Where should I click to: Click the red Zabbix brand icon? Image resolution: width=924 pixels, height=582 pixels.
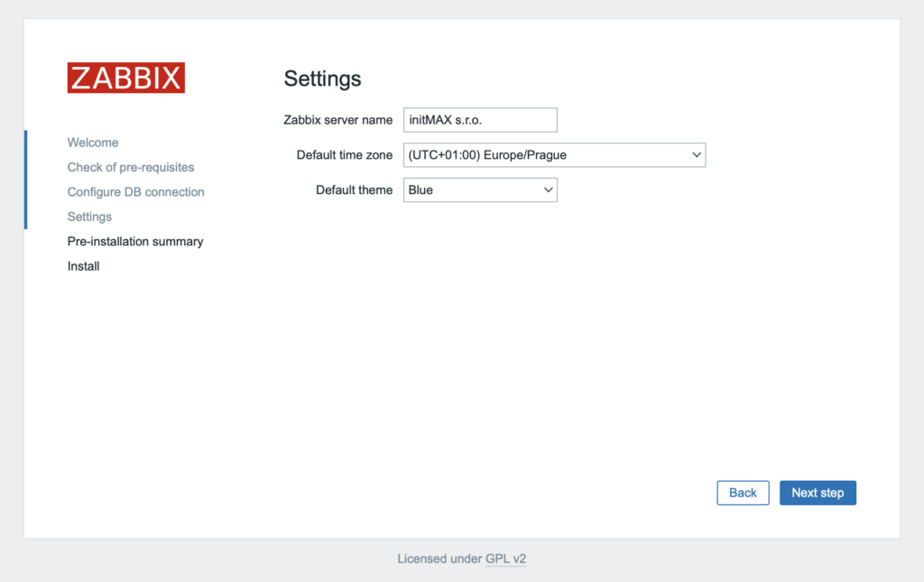coord(125,78)
